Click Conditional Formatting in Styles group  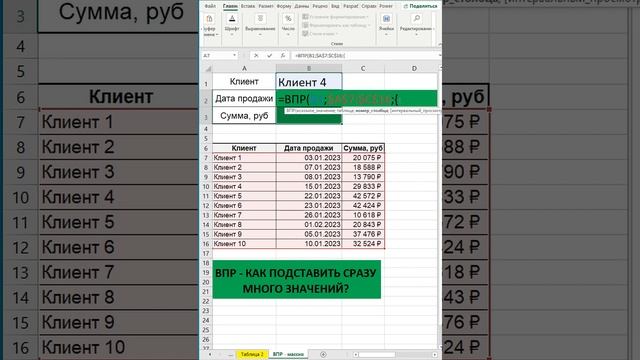tap(336, 17)
